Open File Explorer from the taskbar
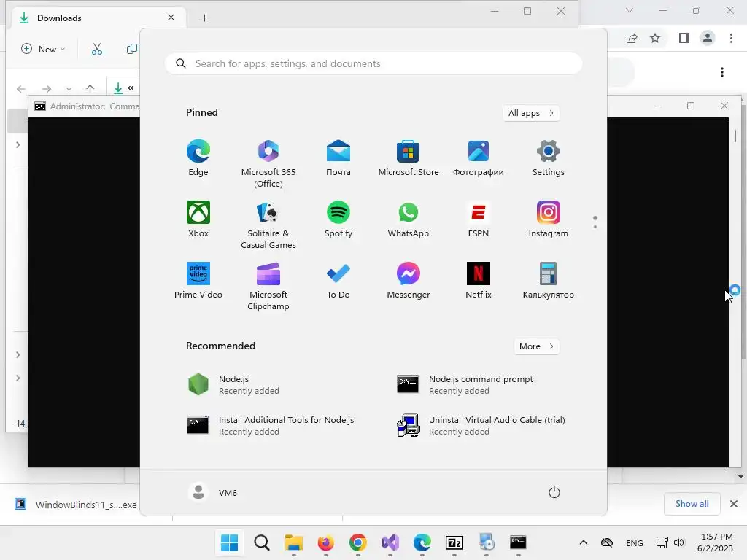Image resolution: width=747 pixels, height=560 pixels. [x=293, y=542]
